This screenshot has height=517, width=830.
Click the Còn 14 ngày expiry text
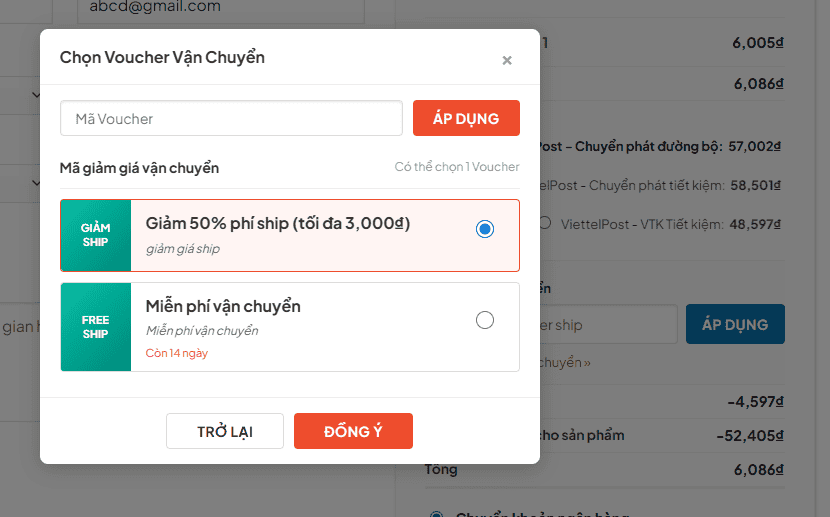(177, 353)
